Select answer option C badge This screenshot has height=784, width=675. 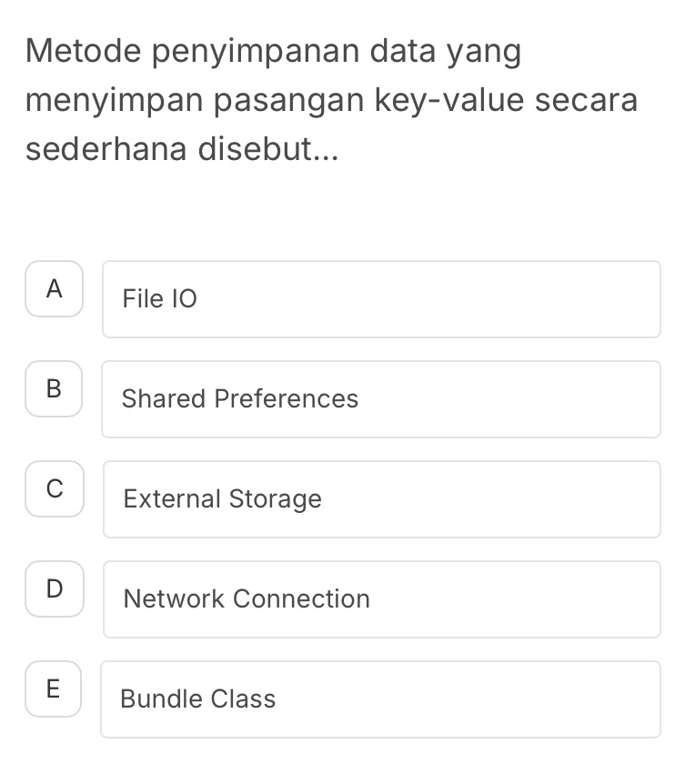click(54, 489)
